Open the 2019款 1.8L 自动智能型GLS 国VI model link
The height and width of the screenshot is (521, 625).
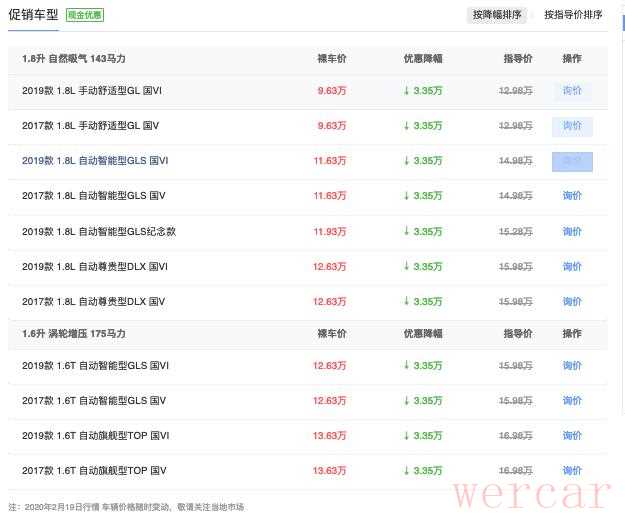[x=95, y=161]
